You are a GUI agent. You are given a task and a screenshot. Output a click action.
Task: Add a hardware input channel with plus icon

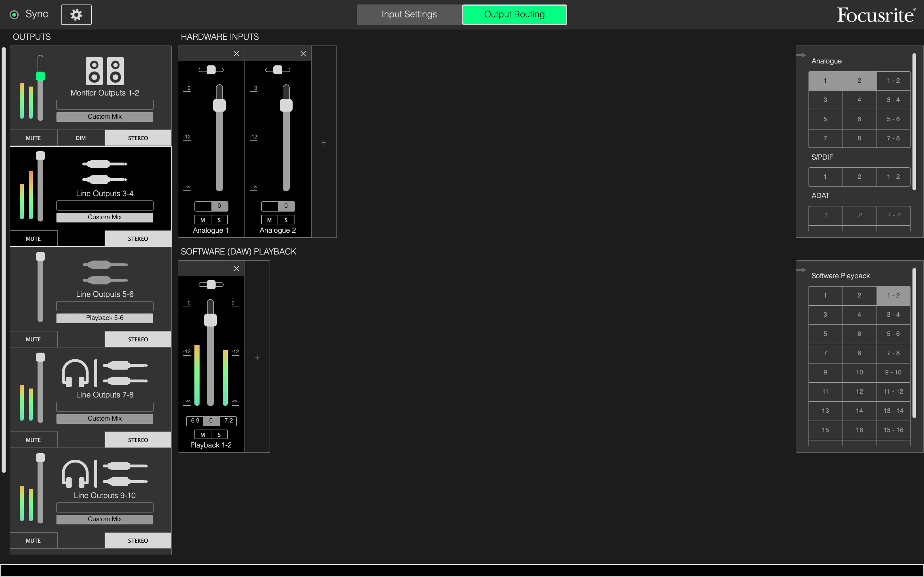pos(324,142)
